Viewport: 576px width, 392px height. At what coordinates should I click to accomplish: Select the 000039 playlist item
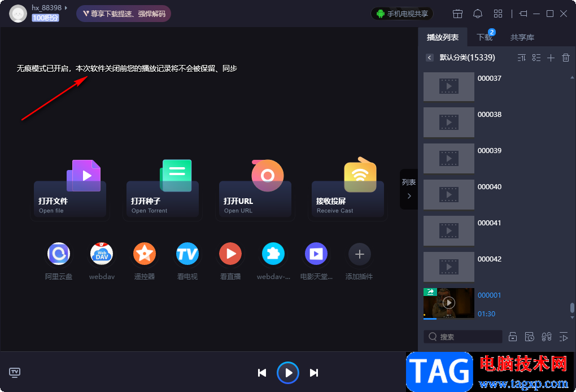496,158
